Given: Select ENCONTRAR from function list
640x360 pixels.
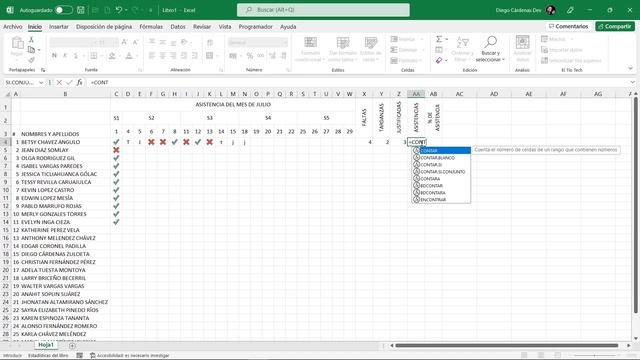Looking at the screenshot, I should pyautogui.click(x=441, y=200).
